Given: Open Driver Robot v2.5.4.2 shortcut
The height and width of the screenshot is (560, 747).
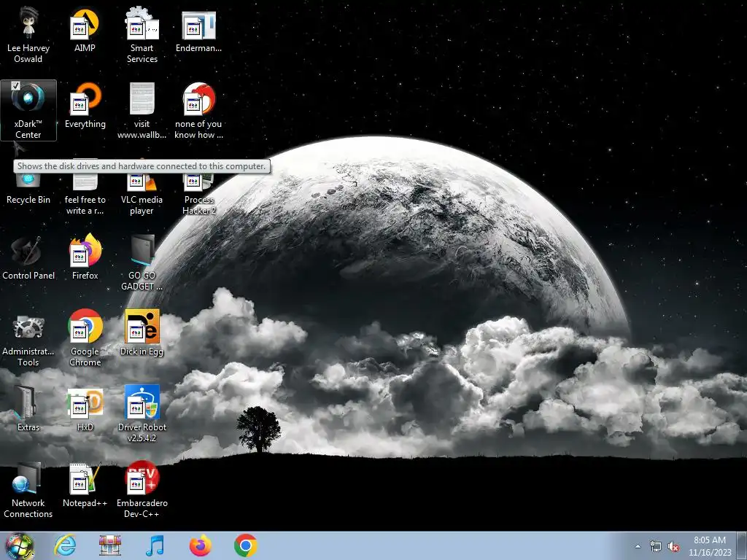Looking at the screenshot, I should point(142,414).
